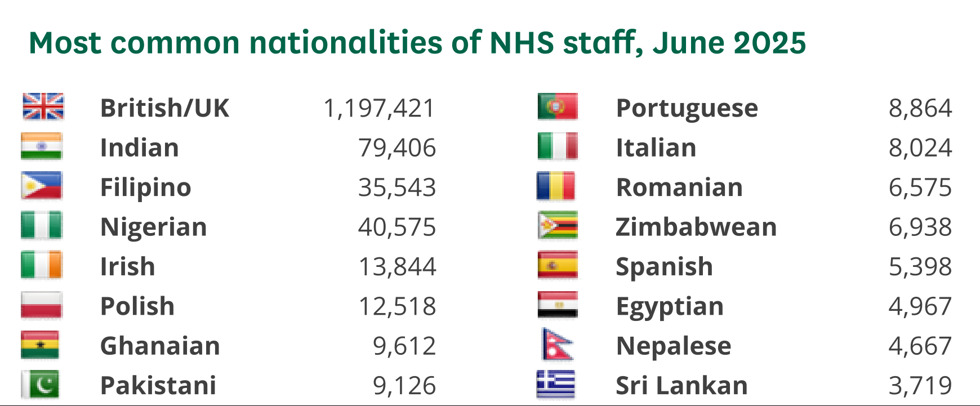Select the Irish tricolour flag
Viewport: 980px width, 406px height.
(x=42, y=265)
